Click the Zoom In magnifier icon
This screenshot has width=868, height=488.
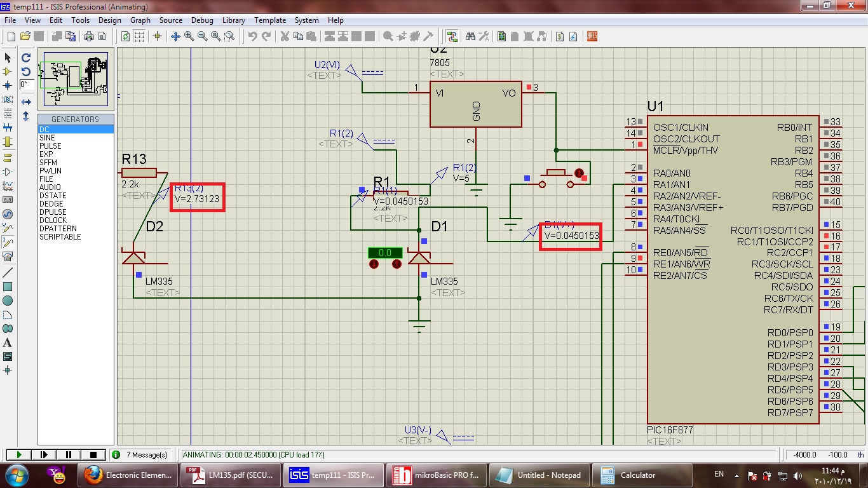[189, 36]
